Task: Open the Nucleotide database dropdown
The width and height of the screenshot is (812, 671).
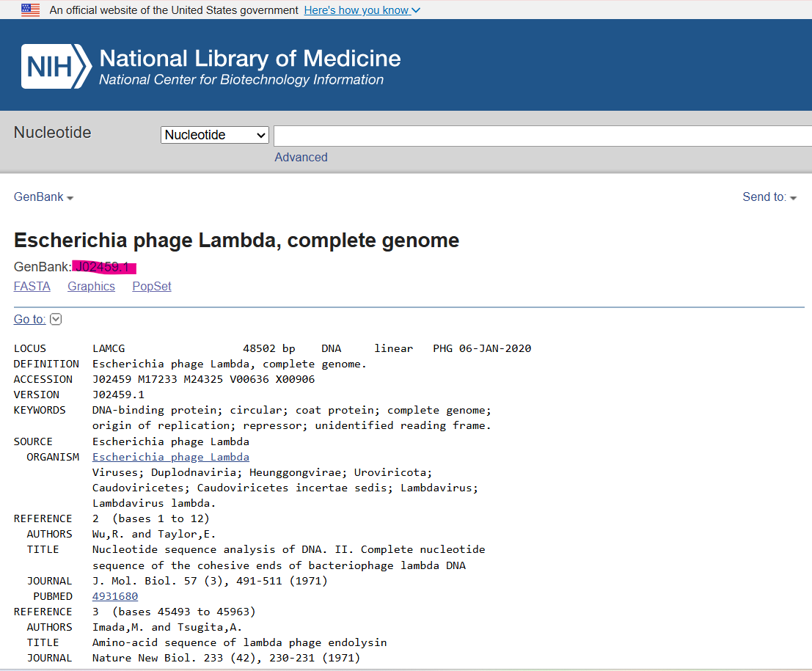Action: (215, 135)
